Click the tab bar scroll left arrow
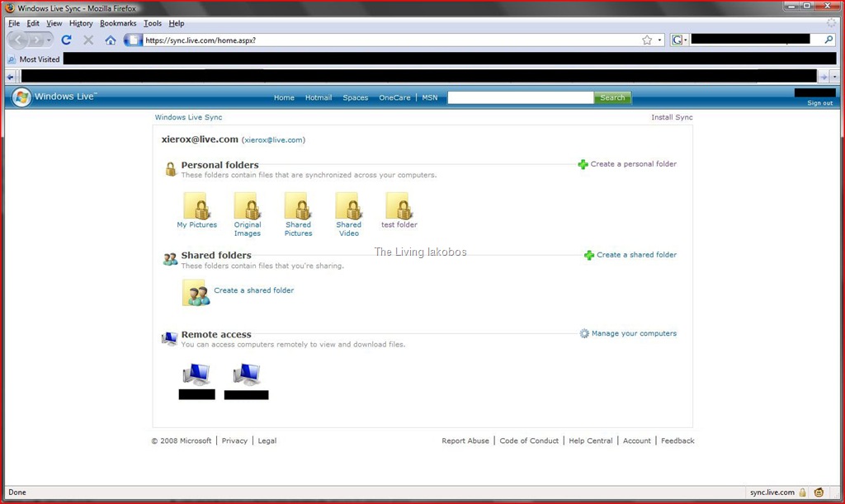The image size is (845, 504). click(10, 77)
